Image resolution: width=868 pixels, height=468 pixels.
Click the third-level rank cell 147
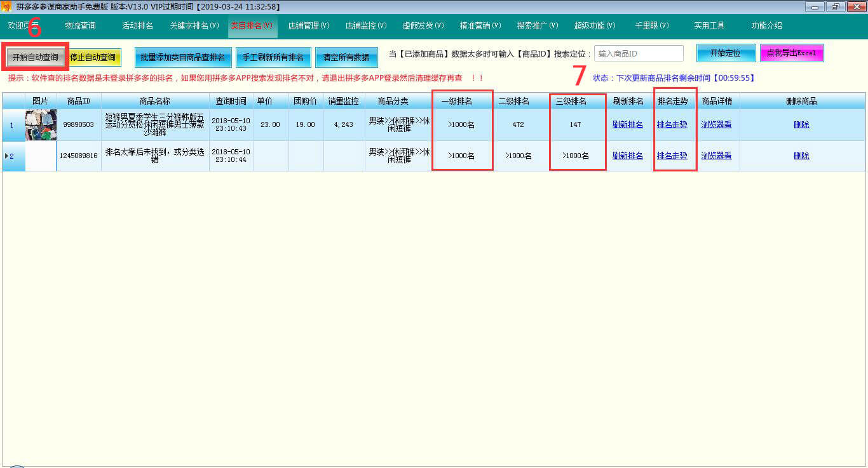coord(576,124)
